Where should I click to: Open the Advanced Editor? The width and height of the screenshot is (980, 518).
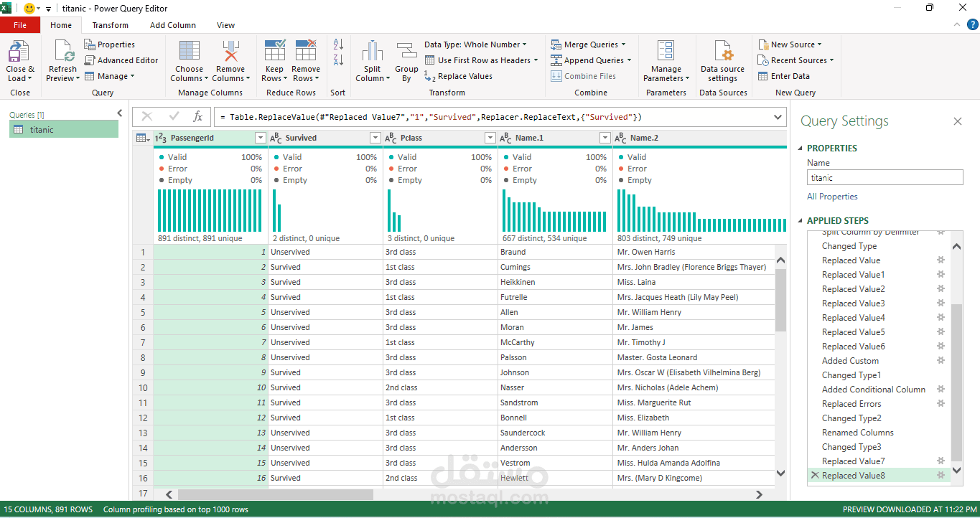tap(121, 60)
